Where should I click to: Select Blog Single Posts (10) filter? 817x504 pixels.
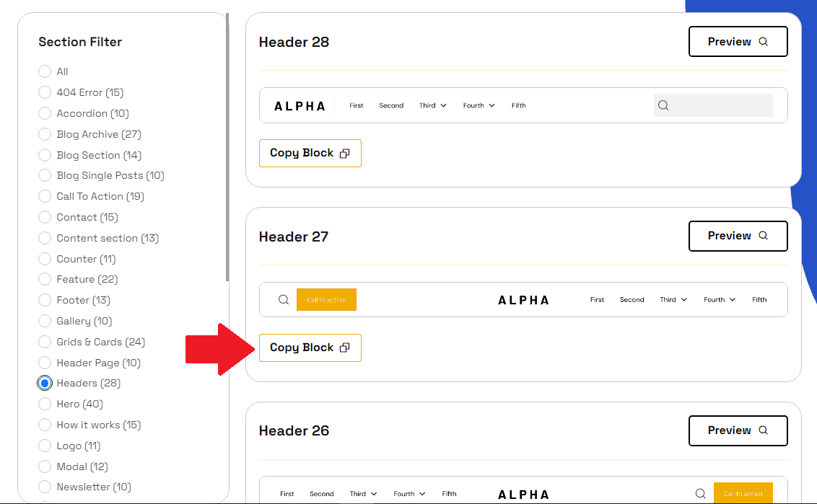click(45, 175)
